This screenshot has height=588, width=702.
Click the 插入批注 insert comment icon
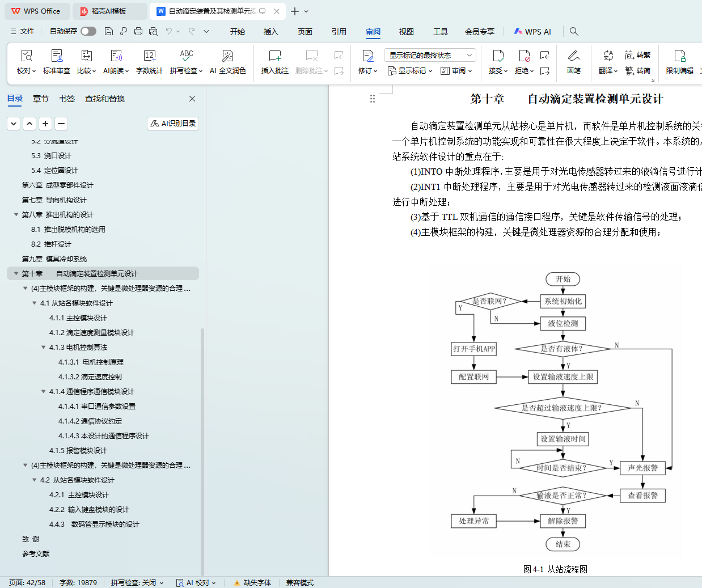coord(274,56)
